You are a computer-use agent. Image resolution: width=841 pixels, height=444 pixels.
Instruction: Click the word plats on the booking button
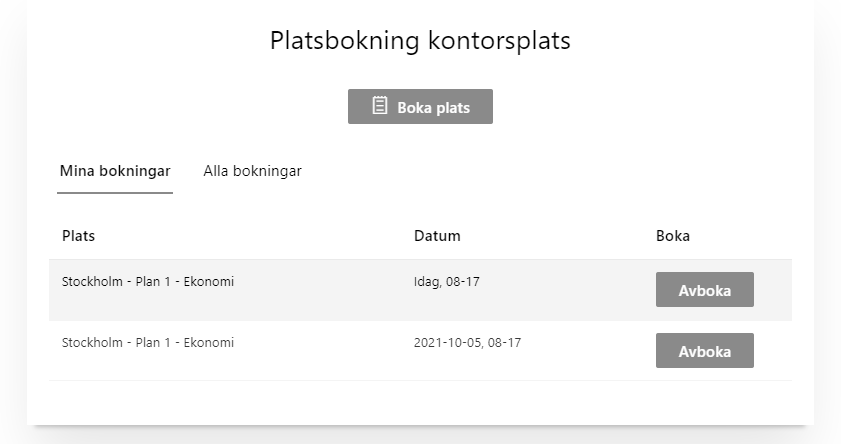452,108
